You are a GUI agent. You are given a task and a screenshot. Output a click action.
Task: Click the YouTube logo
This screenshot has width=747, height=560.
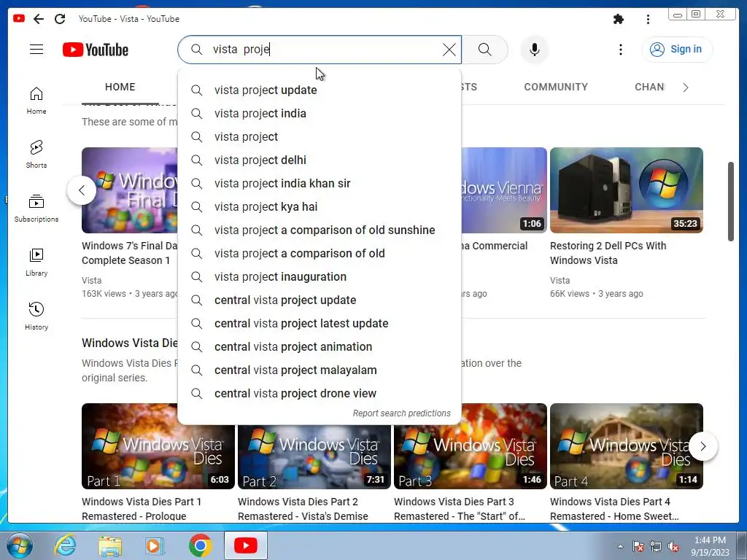point(96,50)
